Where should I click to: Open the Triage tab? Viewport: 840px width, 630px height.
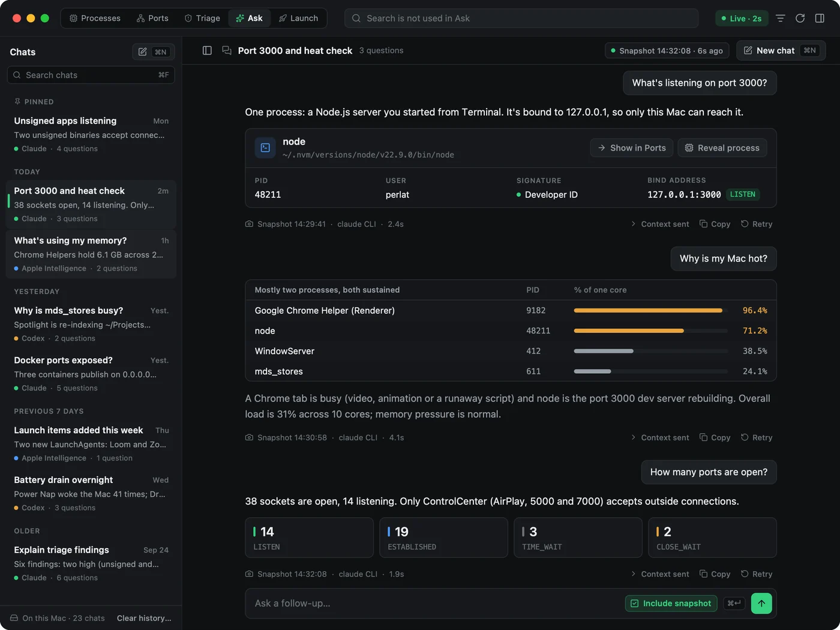202,18
